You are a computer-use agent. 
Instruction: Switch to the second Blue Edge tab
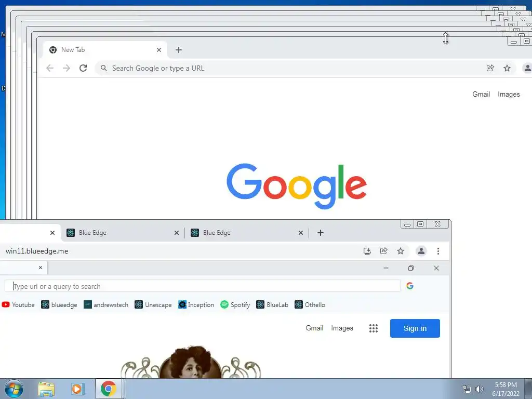point(247,233)
